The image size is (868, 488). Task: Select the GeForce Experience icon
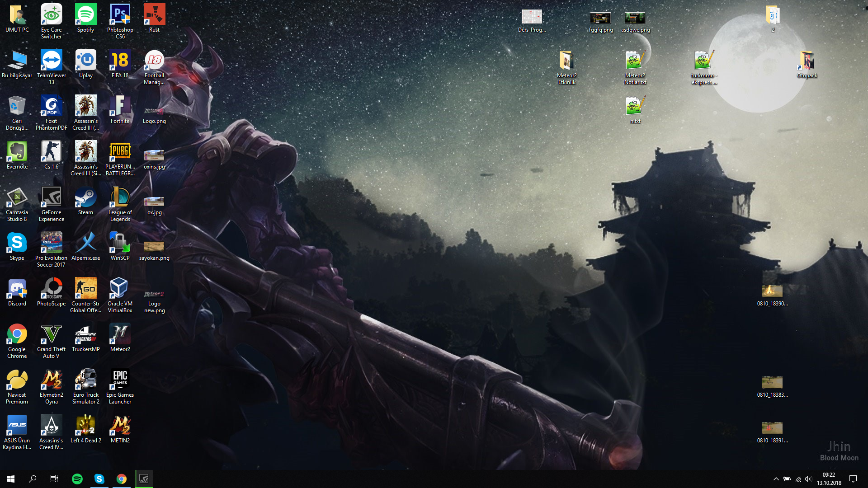[51, 204]
